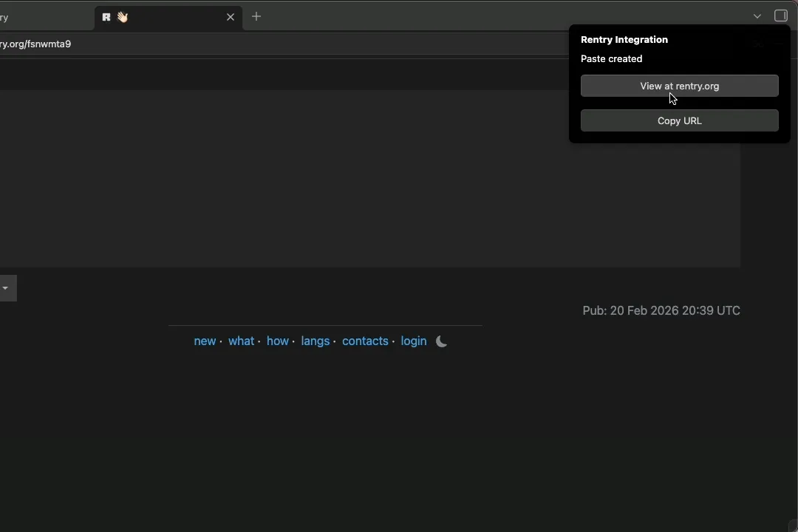Click the Rentry favicon in active tab
The width and height of the screenshot is (798, 532).
click(x=106, y=17)
